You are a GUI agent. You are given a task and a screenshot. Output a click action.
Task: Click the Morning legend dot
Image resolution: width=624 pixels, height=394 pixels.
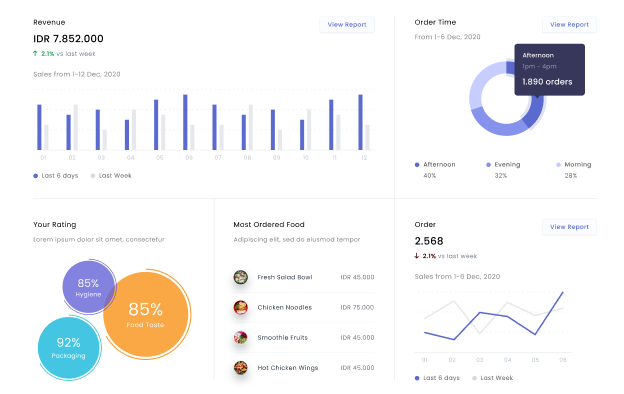(x=558, y=165)
